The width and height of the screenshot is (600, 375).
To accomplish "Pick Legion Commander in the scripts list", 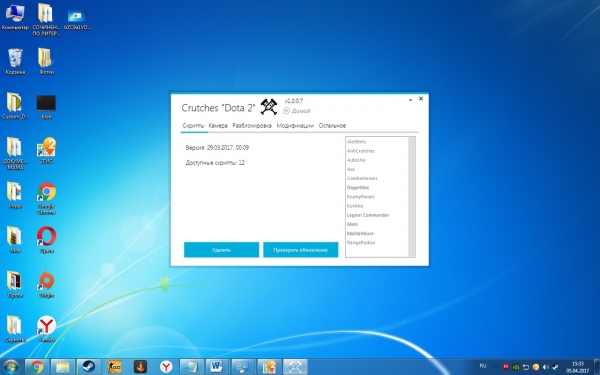I will pos(368,215).
